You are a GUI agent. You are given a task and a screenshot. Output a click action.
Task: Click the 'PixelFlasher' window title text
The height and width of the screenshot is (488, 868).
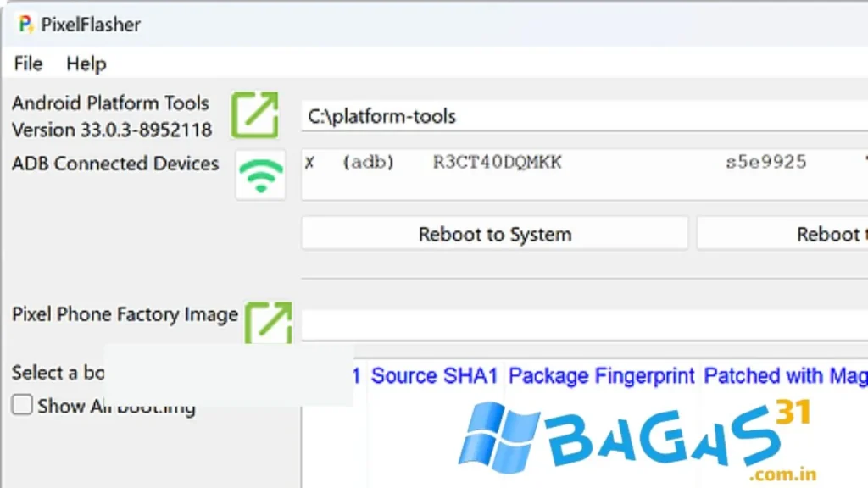pos(91,25)
